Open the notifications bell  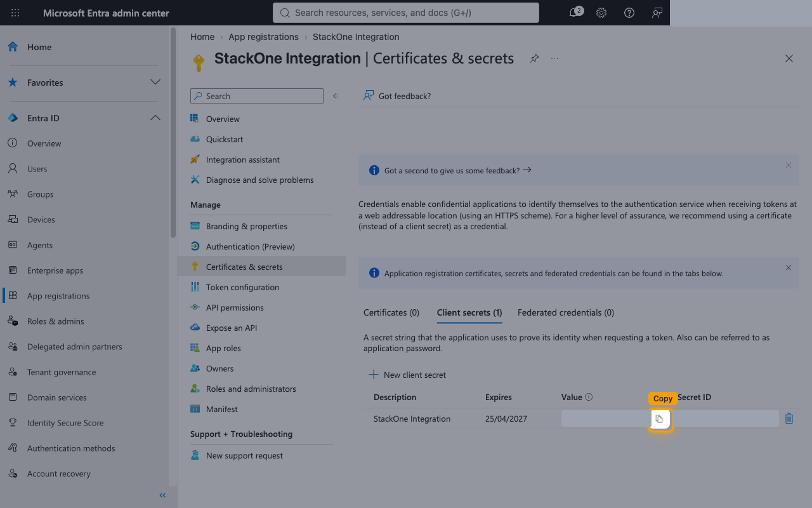pos(574,13)
